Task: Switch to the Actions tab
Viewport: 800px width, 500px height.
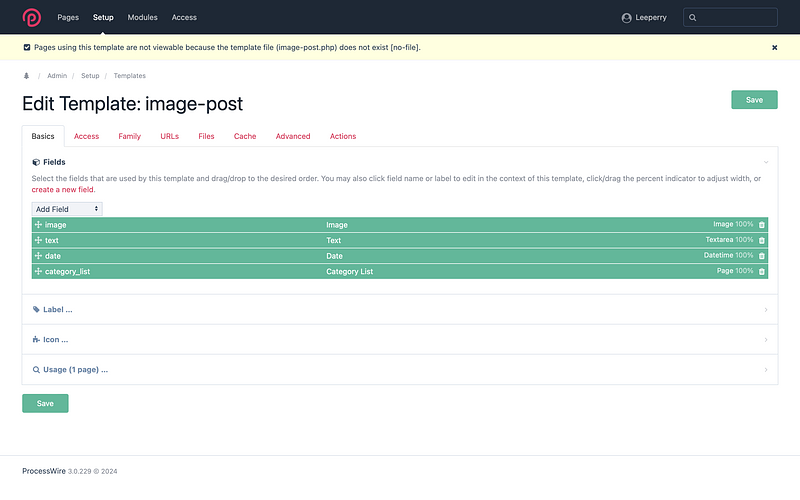Action: 343,136
